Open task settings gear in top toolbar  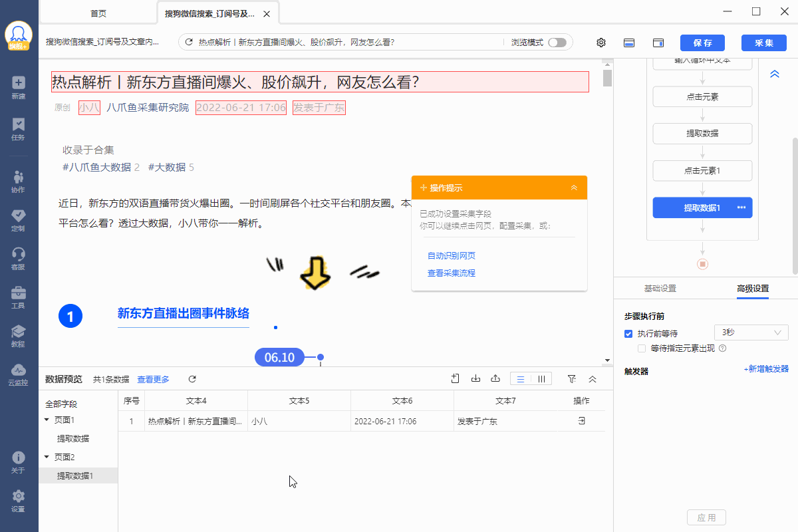coord(601,43)
